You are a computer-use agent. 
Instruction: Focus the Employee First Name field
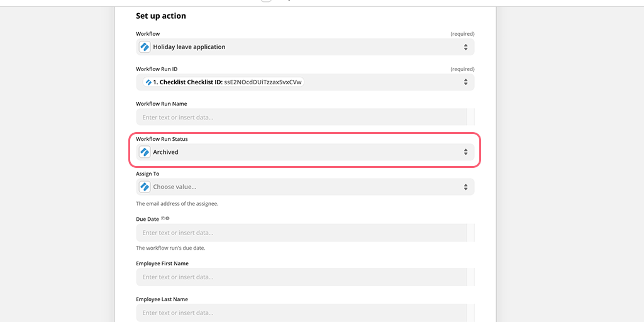(301, 277)
